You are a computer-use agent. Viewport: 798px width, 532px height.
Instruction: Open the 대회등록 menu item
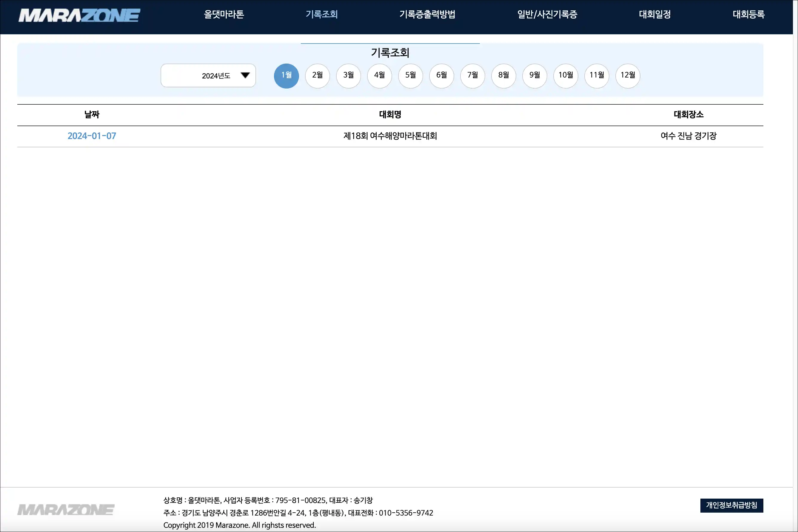coord(748,14)
